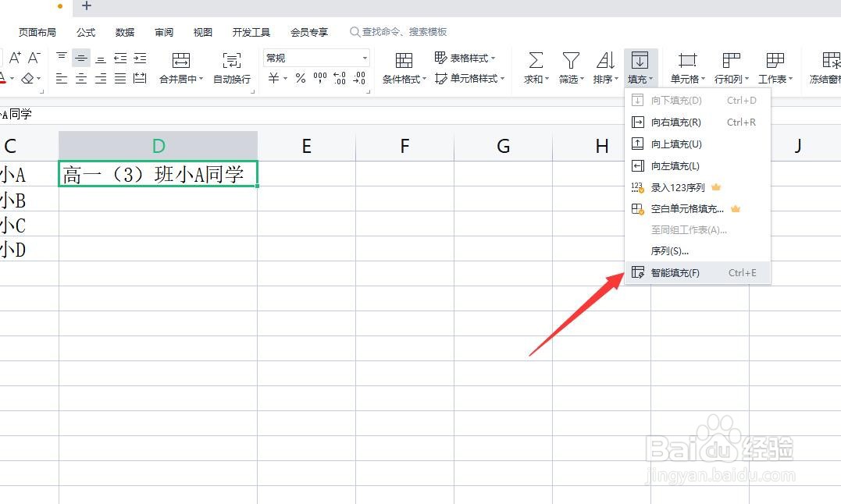841x504 pixels.
Task: Select column G header
Action: (x=503, y=146)
